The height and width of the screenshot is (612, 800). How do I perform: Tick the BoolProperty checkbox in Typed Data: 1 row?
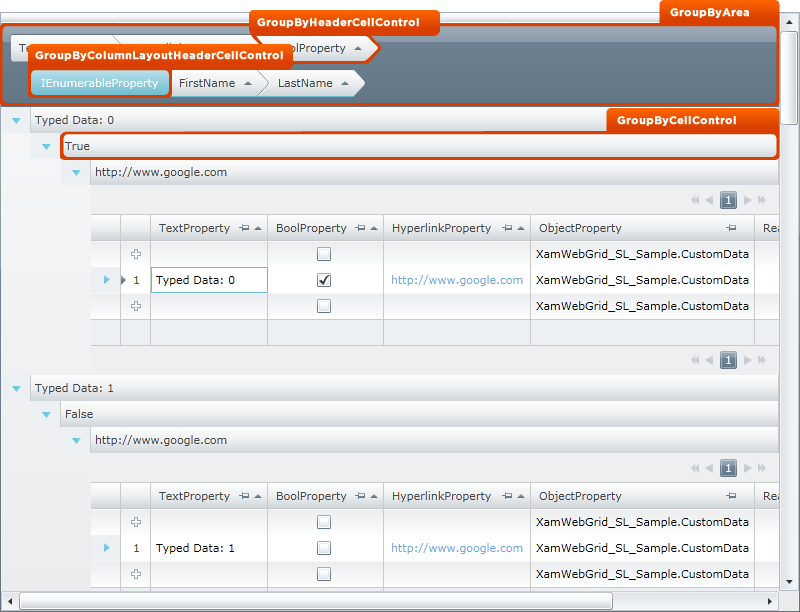(x=324, y=548)
